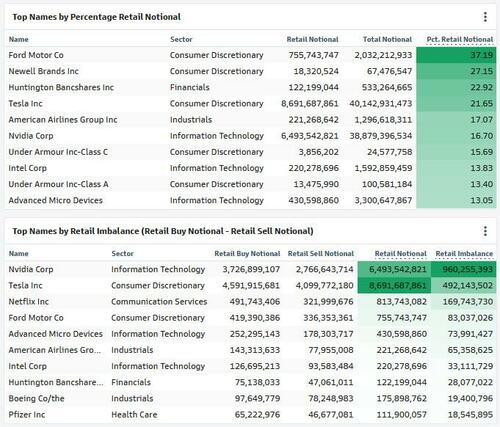Click the panel title Top Names by Percentage Retail Notional
The width and height of the screenshot is (500, 427).
click(97, 17)
